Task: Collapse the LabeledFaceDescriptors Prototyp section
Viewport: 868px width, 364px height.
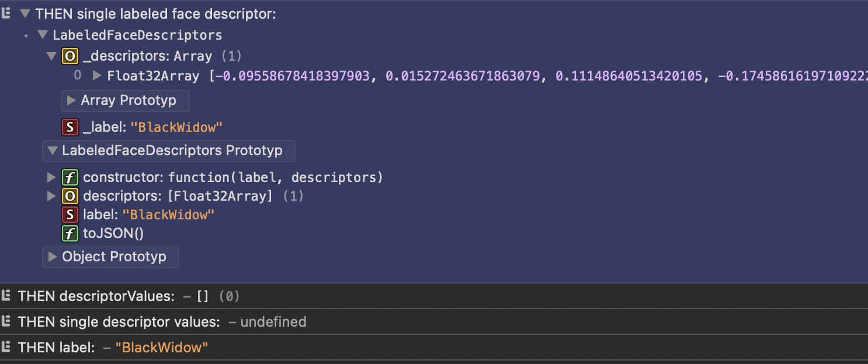Action: pyautogui.click(x=53, y=150)
